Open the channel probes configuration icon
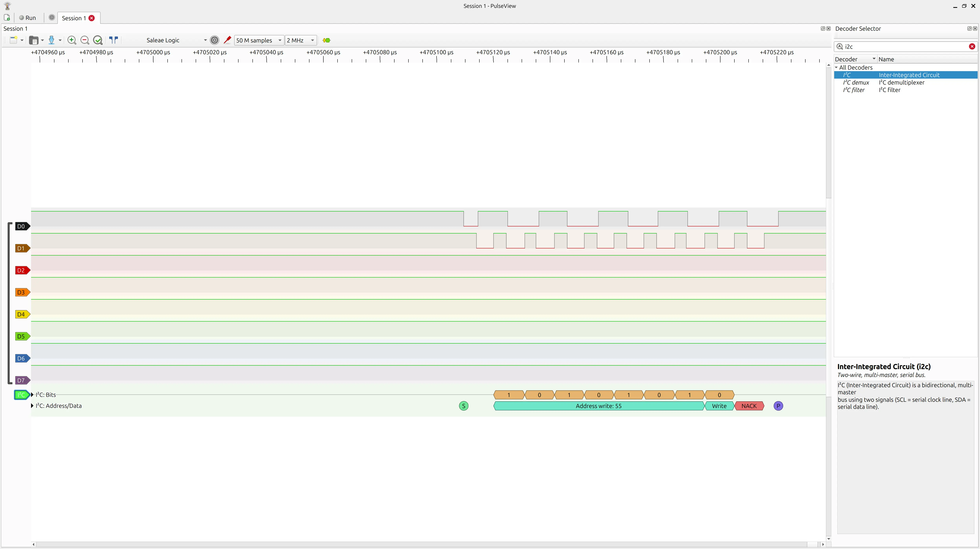 [227, 40]
